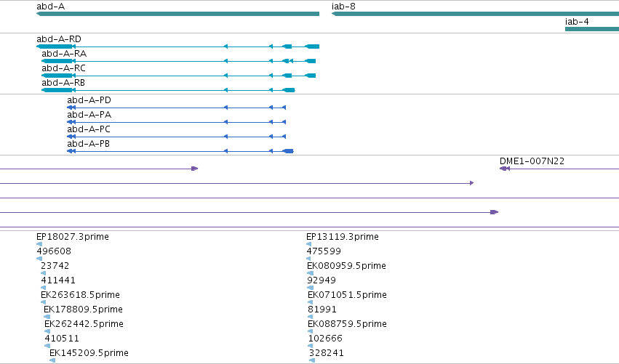Select the arrow marker beneath 475599
Viewport: 619px width, 364px height.
(x=308, y=259)
